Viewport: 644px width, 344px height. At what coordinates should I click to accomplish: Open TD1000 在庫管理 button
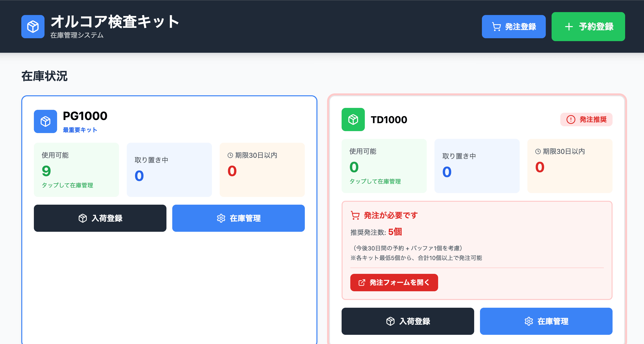pyautogui.click(x=546, y=321)
